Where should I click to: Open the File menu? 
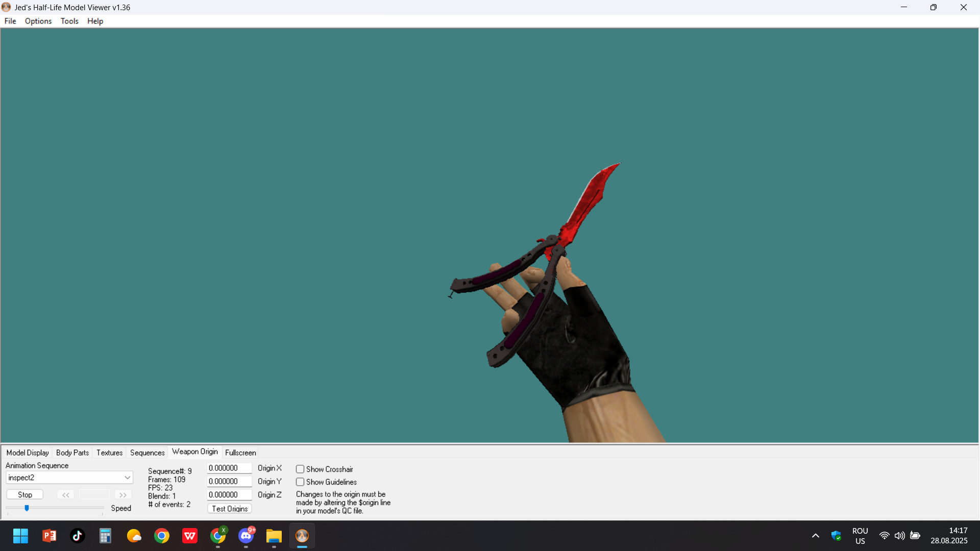click(x=10, y=21)
